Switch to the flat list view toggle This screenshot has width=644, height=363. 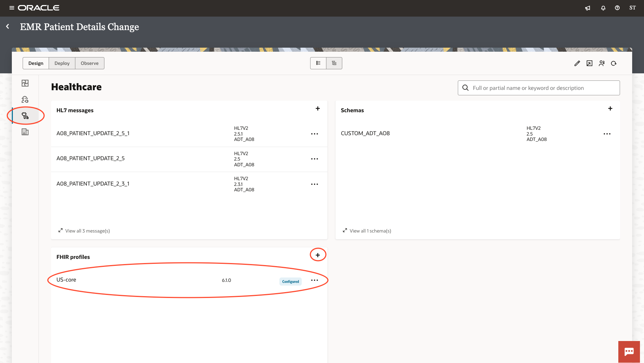tap(318, 63)
